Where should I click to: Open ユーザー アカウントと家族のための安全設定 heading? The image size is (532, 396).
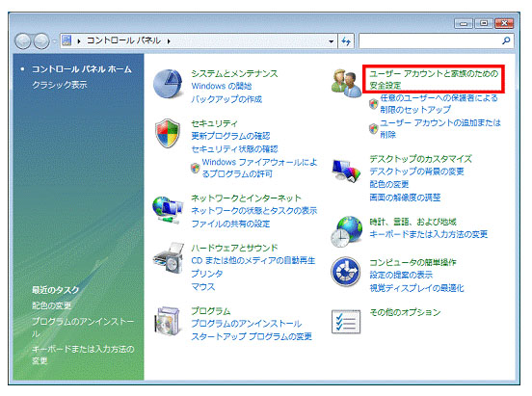434,79
